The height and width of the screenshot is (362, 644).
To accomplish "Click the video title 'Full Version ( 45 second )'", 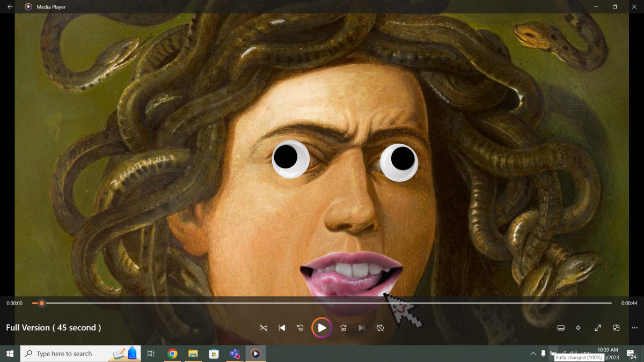I will click(x=54, y=328).
